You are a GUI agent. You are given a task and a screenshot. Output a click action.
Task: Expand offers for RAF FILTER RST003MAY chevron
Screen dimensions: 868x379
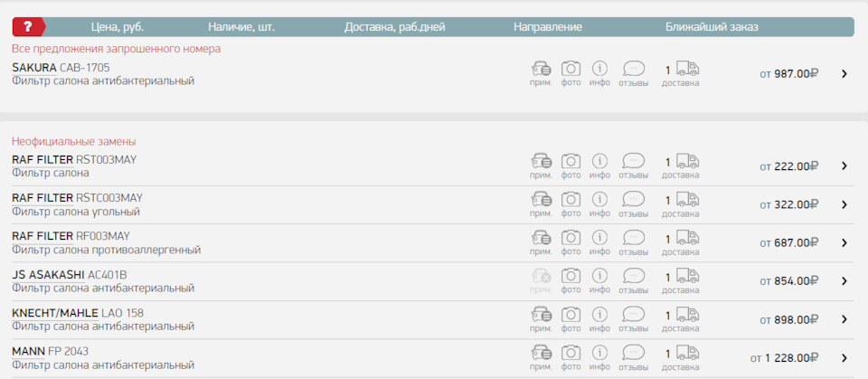tap(844, 166)
